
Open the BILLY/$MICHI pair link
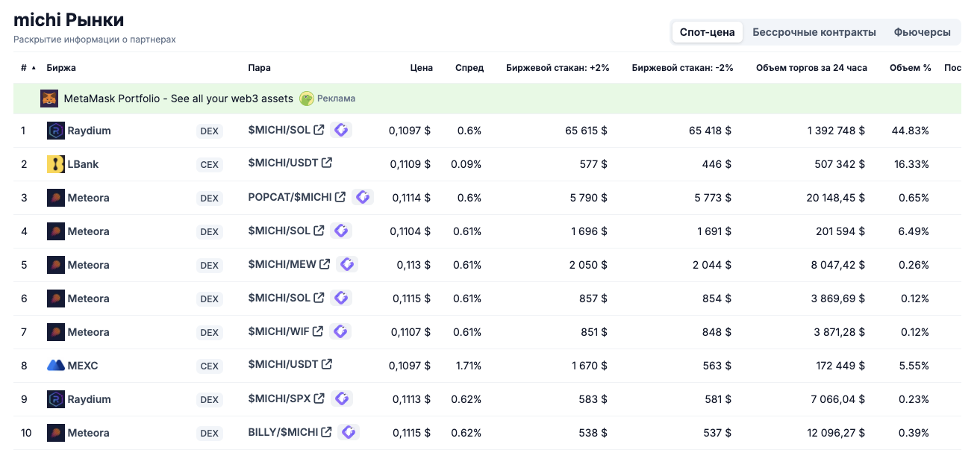click(x=283, y=432)
